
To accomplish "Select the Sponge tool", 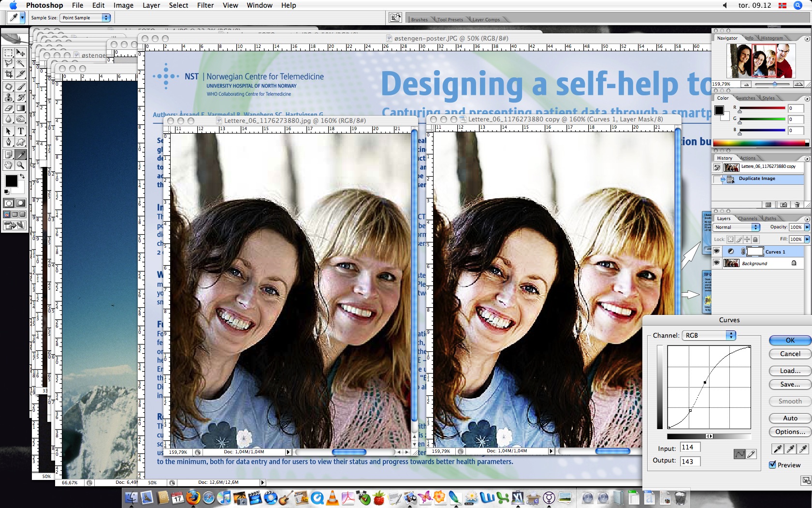I will pyautogui.click(x=21, y=119).
